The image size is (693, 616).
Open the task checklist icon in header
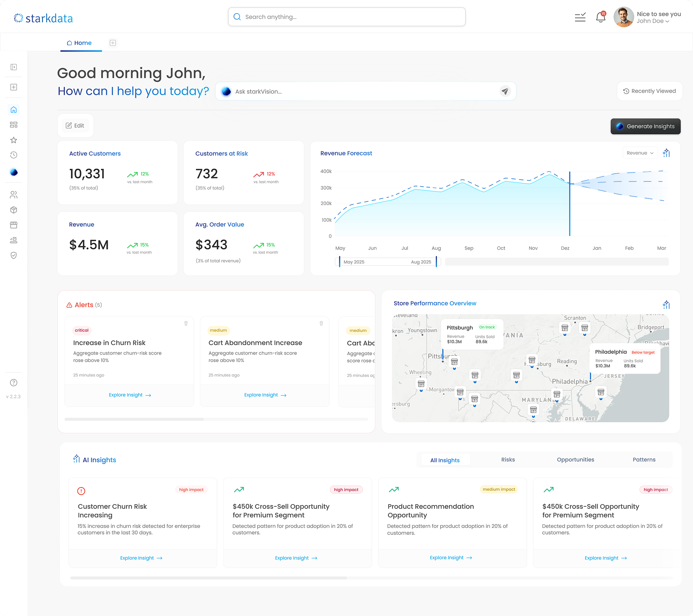[x=580, y=17]
